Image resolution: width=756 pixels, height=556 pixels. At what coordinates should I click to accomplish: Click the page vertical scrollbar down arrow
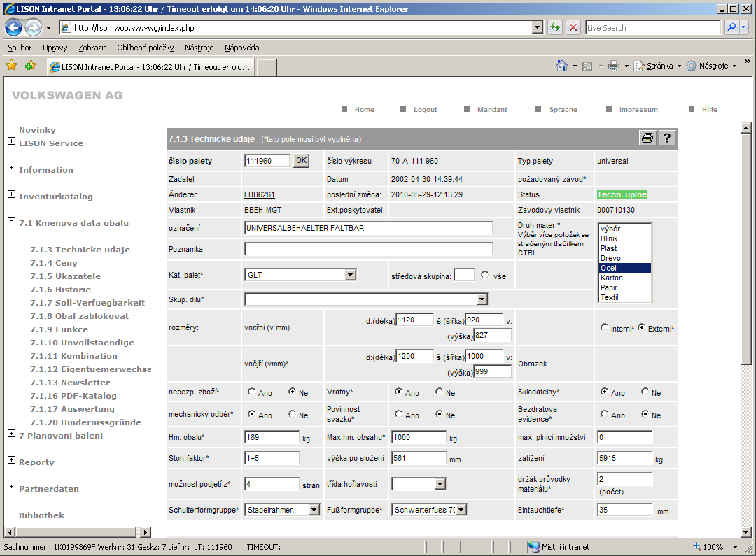746,532
